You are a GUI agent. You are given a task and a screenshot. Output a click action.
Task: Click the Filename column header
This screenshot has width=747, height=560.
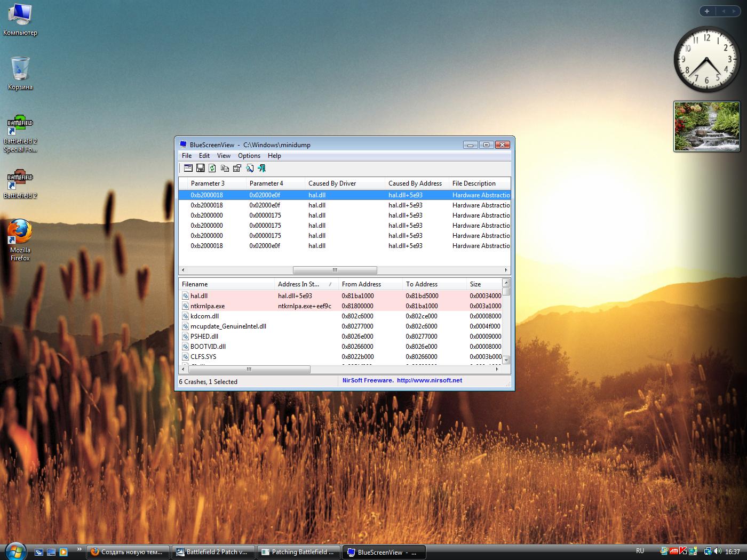pyautogui.click(x=195, y=284)
